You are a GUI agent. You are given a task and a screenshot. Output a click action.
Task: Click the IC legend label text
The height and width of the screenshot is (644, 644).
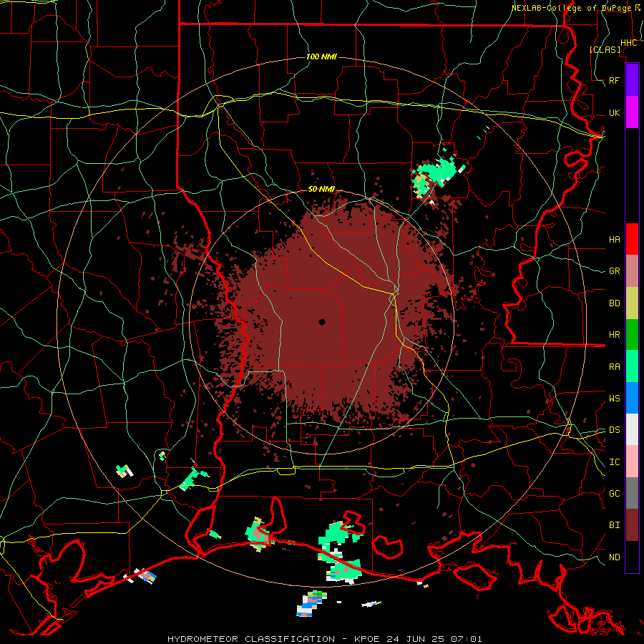click(615, 462)
